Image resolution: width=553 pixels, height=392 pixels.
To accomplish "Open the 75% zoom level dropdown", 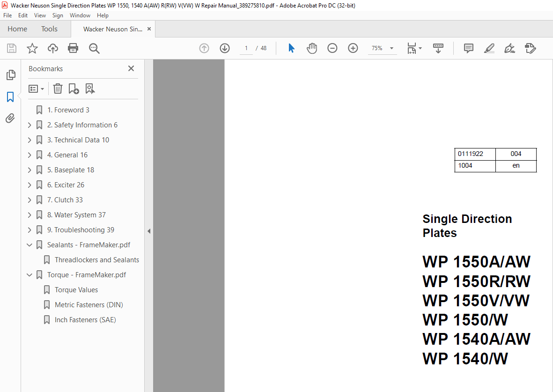I will 391,48.
